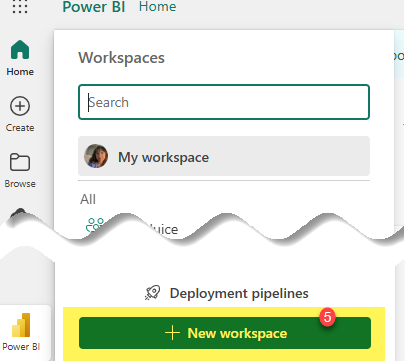Open the Home breadcrumb in the header
Screen dimensions: 405x361
click(x=157, y=6)
